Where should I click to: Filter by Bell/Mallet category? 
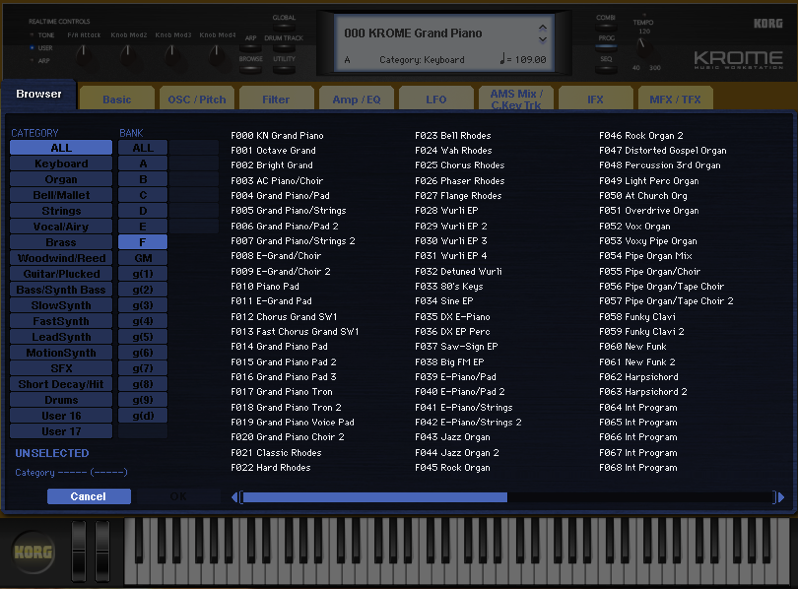click(x=61, y=195)
